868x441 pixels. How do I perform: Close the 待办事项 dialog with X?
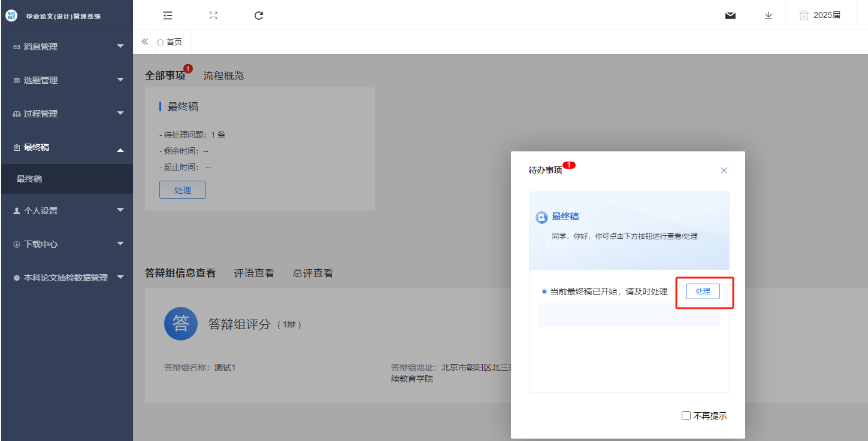tap(724, 171)
